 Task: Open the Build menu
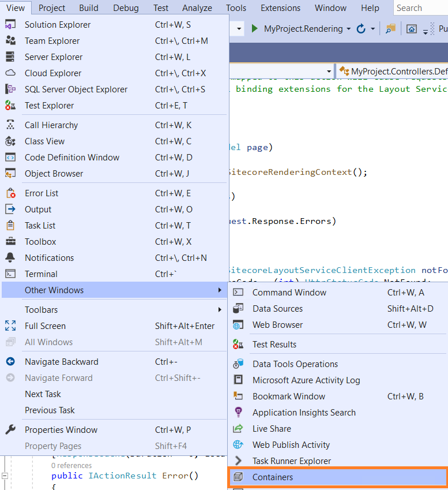(x=89, y=8)
